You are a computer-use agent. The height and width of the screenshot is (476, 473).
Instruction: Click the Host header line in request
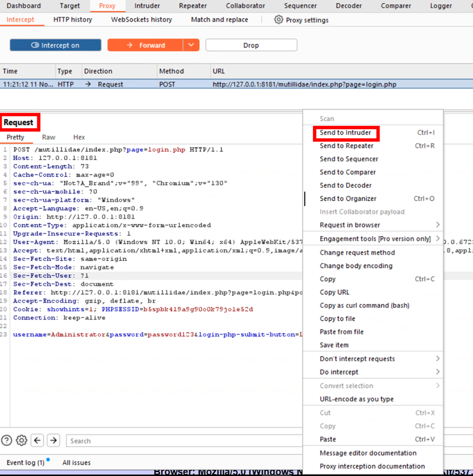(x=55, y=158)
